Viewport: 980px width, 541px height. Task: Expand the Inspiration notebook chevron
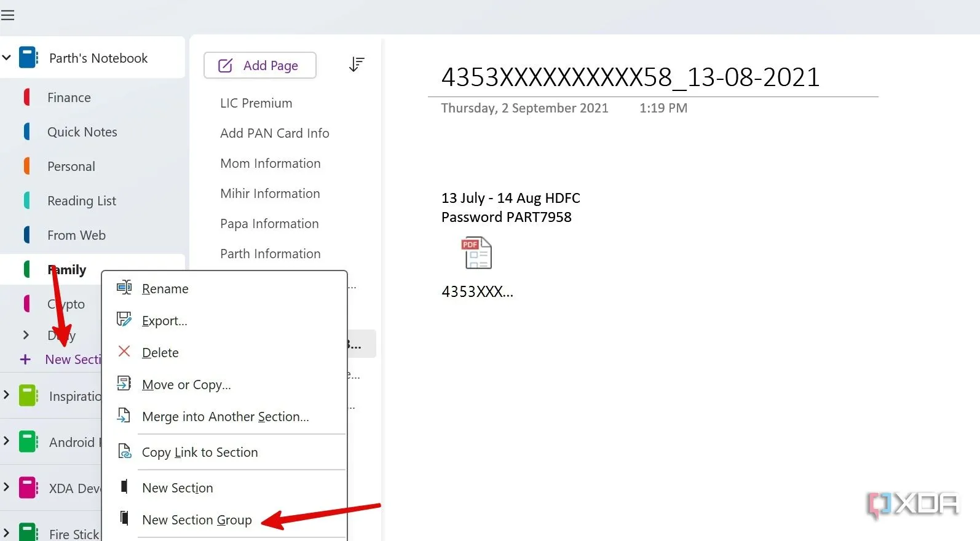[7, 395]
